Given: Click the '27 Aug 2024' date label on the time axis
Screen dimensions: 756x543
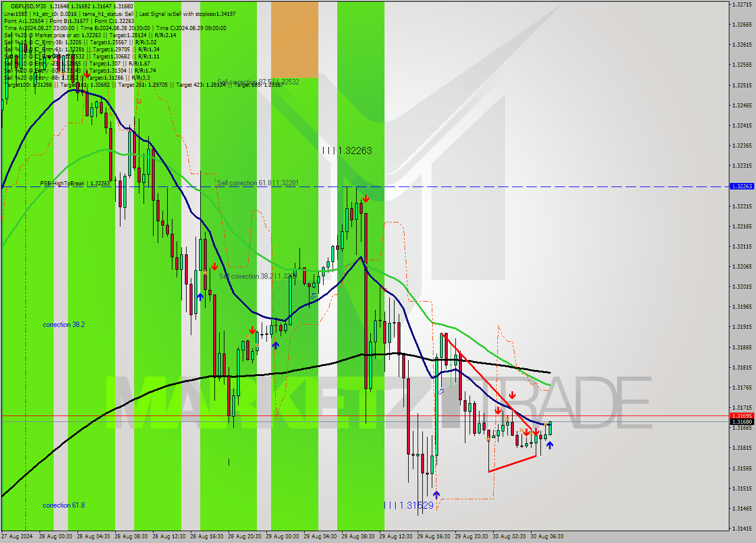Looking at the screenshot, I should coord(17,537).
